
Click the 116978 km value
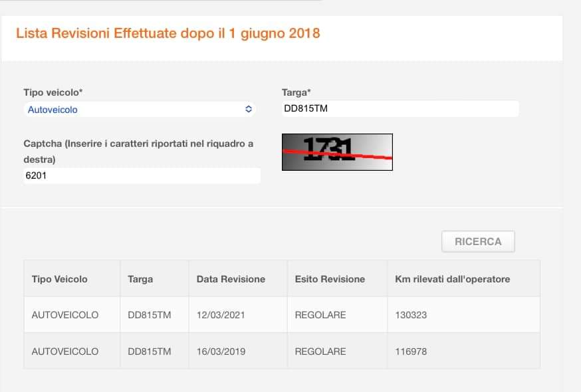411,351
